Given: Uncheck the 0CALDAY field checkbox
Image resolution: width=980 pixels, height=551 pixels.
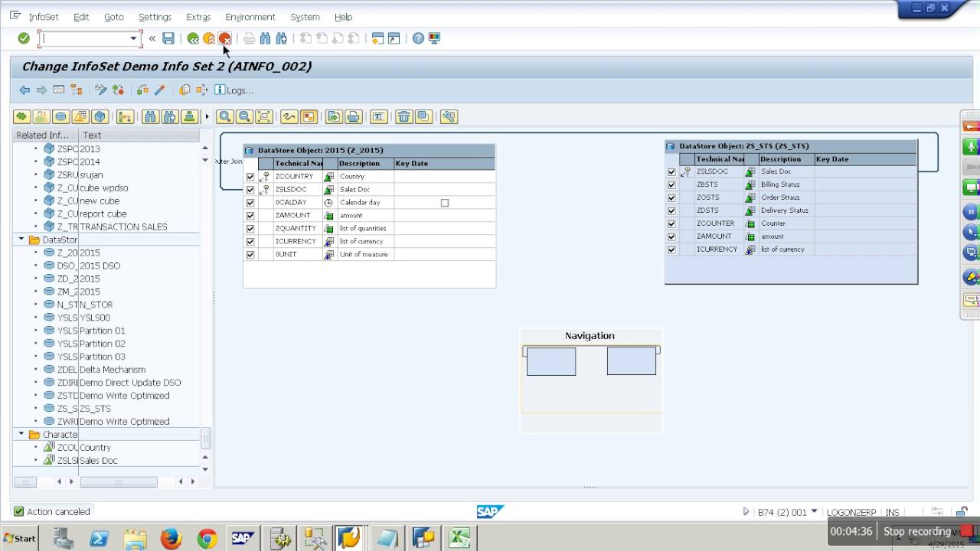Looking at the screenshot, I should (250, 203).
